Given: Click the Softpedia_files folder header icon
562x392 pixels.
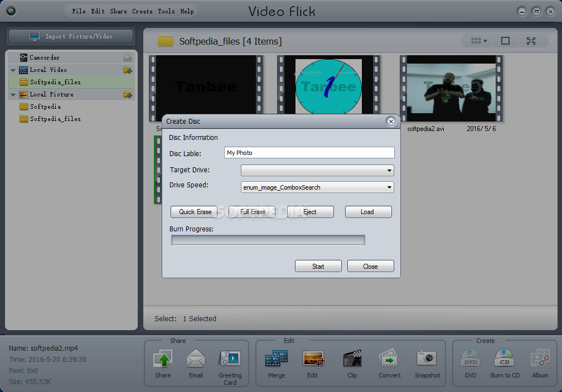Looking at the screenshot, I should pos(165,41).
